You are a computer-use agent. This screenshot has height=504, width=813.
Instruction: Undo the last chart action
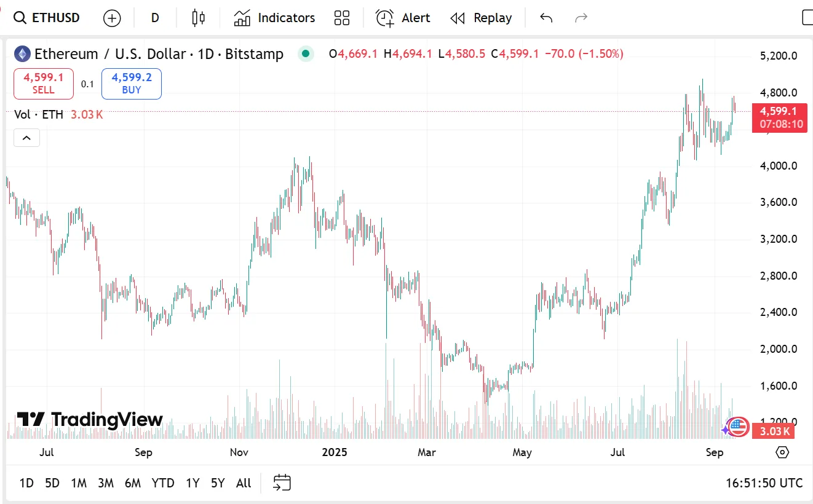546,18
